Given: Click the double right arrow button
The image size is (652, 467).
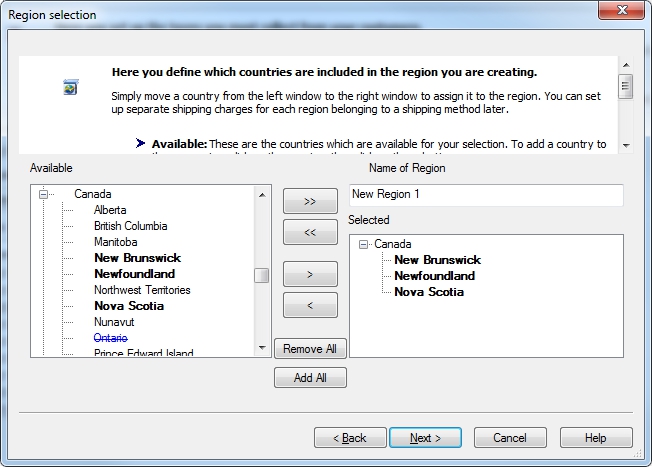Looking at the screenshot, I should [310, 201].
